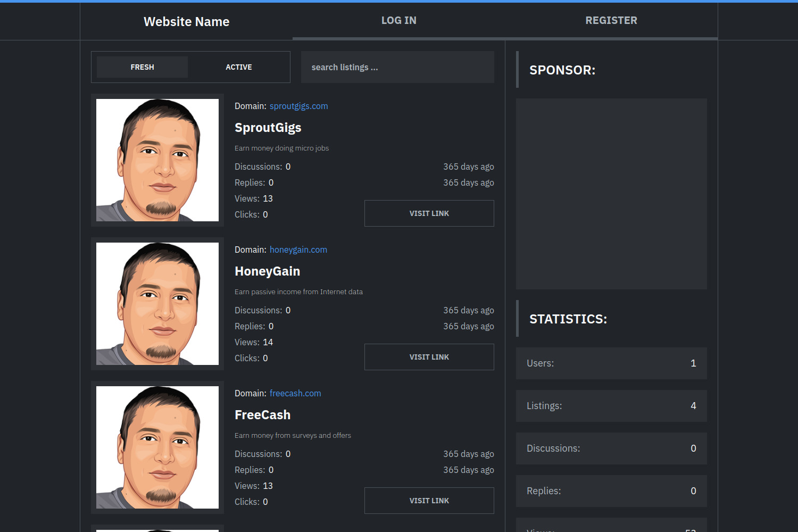Open the LOG IN tab
This screenshot has height=532, width=798.
click(398, 21)
